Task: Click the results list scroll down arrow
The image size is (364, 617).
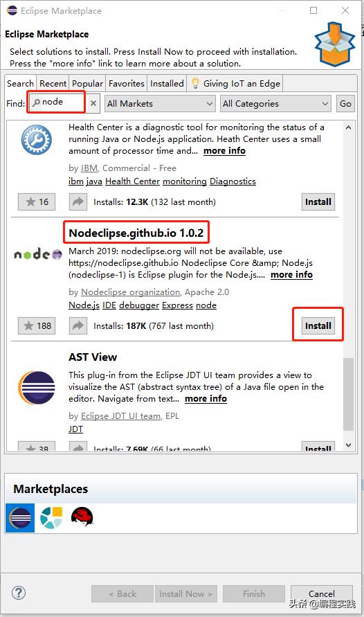Action: (x=348, y=445)
